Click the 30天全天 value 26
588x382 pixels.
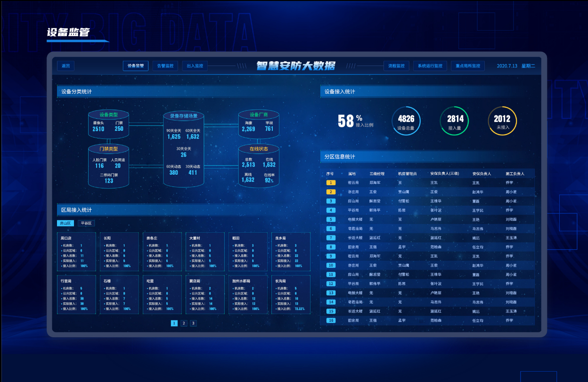click(x=183, y=154)
